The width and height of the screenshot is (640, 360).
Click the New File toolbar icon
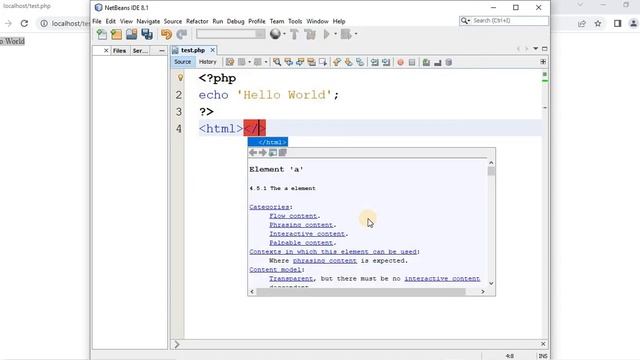click(x=102, y=34)
